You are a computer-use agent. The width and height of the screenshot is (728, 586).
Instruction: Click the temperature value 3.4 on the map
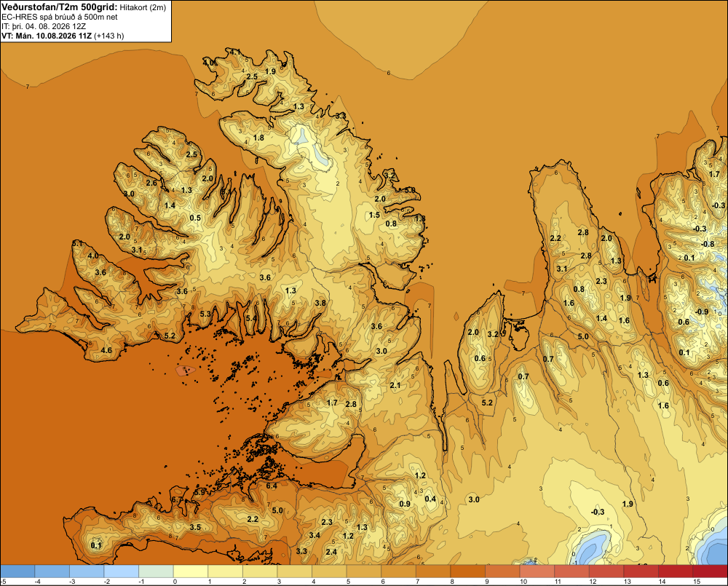click(314, 535)
